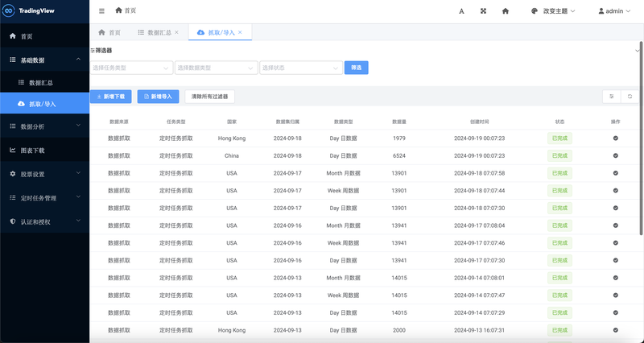The image size is (644, 343).
Task: Click the 清除所有过滤器 button
Action: coord(210,97)
